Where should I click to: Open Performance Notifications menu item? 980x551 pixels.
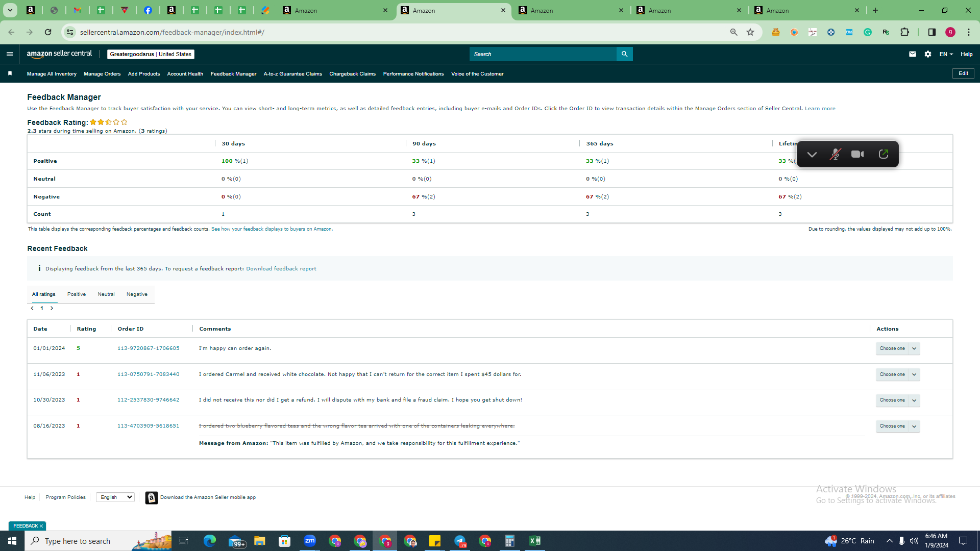click(413, 74)
